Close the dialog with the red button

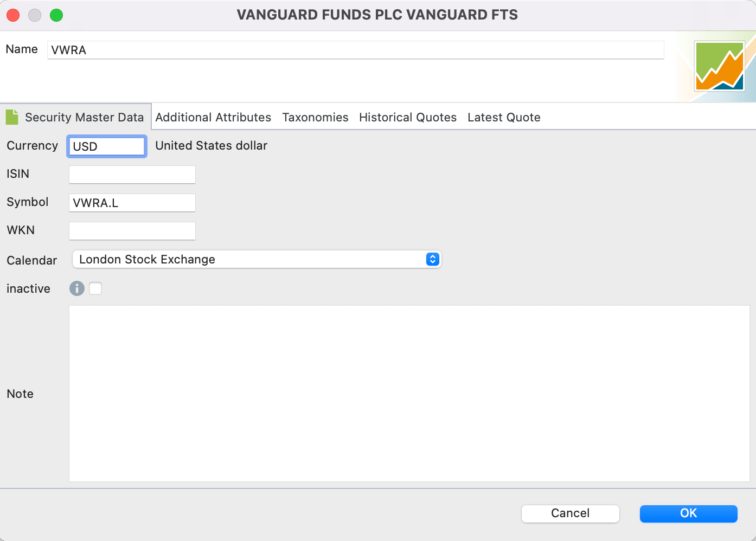(13, 15)
